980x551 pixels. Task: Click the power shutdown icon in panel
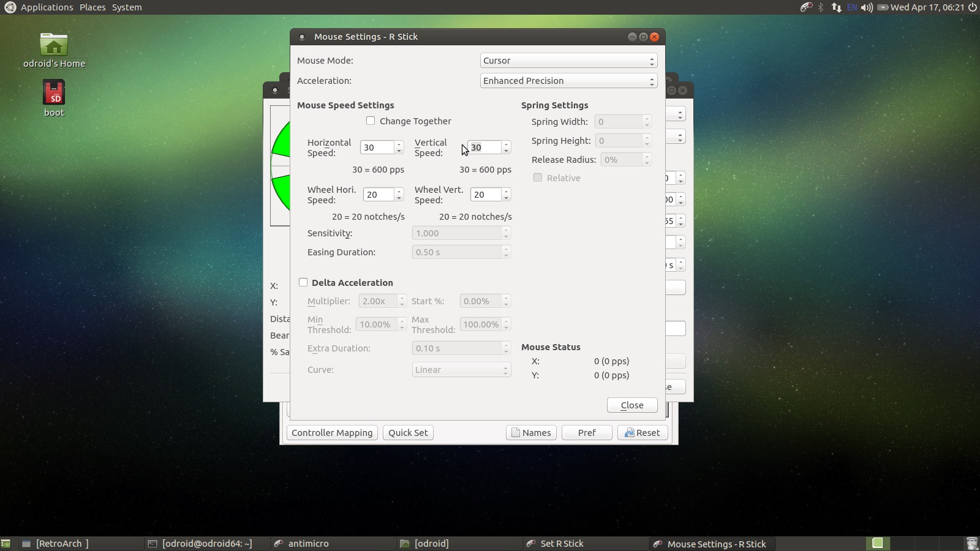coord(972,7)
